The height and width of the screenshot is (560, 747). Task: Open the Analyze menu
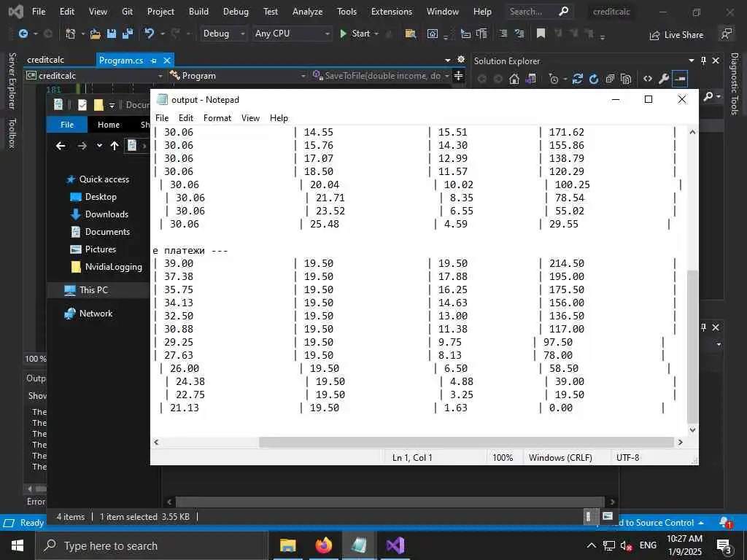pyautogui.click(x=307, y=12)
